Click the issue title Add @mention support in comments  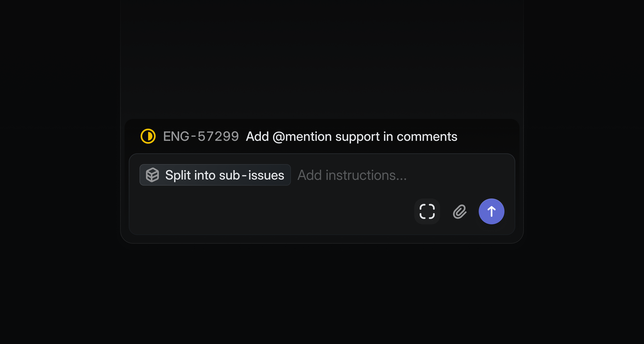tap(351, 136)
